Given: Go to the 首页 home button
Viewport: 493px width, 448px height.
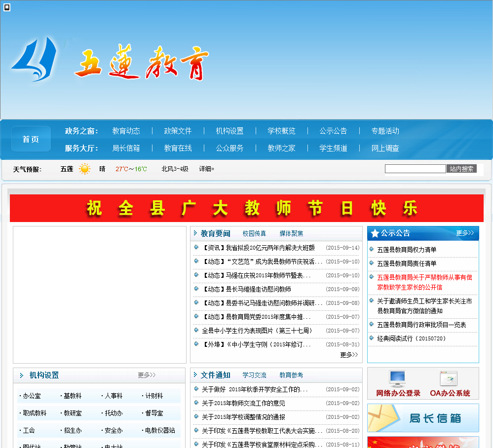Looking at the screenshot, I should 31,139.
